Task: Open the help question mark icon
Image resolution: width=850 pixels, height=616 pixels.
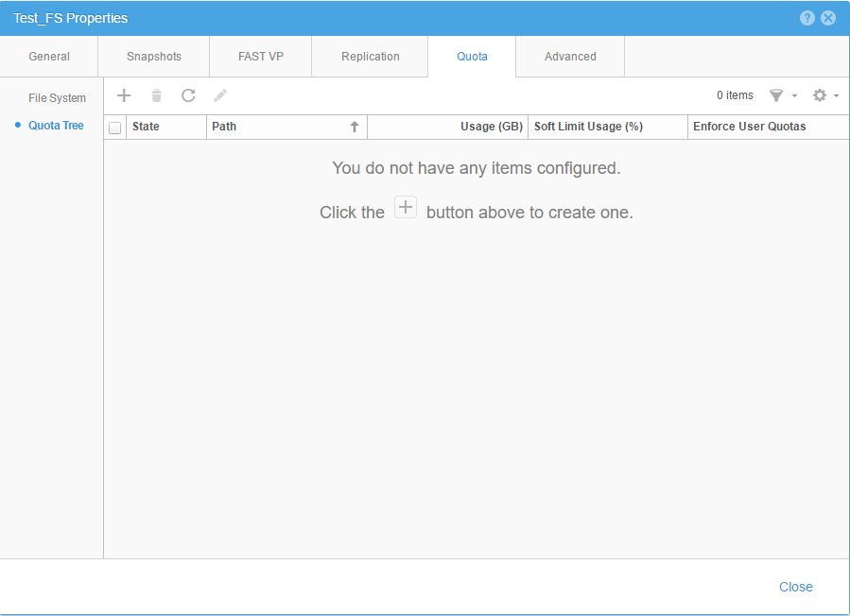Action: 807,18
